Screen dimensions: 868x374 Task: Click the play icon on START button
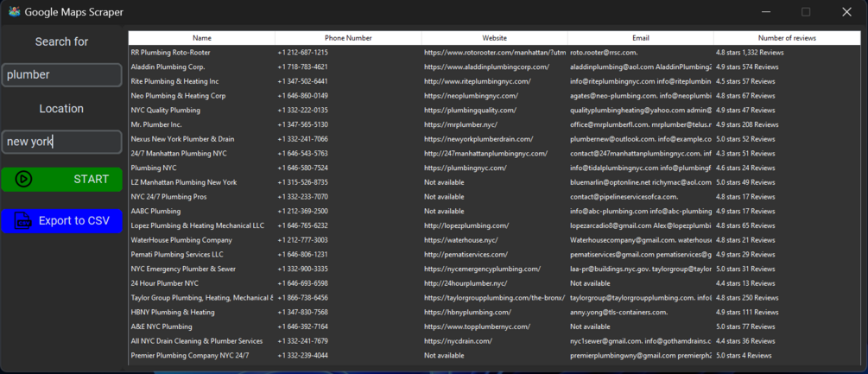tap(23, 180)
